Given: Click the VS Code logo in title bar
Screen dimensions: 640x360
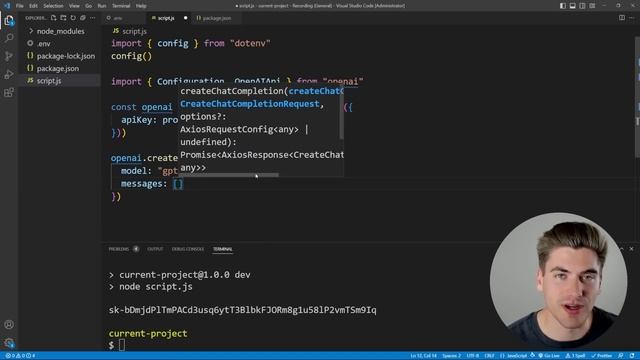Looking at the screenshot, I should [x=7, y=6].
